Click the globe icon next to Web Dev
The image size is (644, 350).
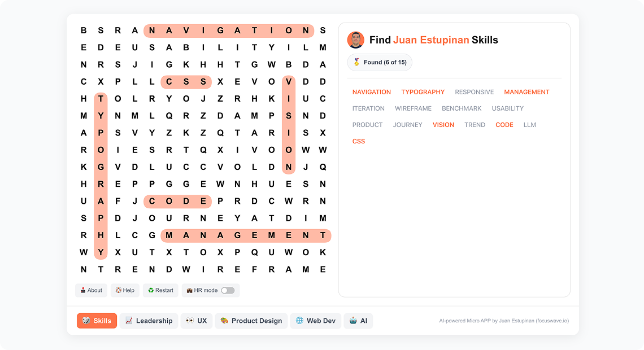click(x=300, y=321)
